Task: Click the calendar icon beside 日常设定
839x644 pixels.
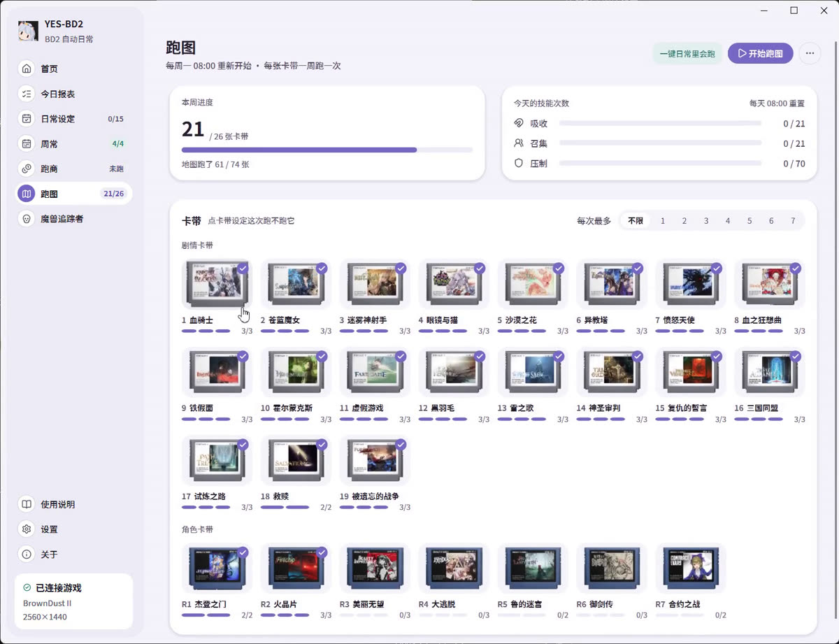Action: coord(27,119)
